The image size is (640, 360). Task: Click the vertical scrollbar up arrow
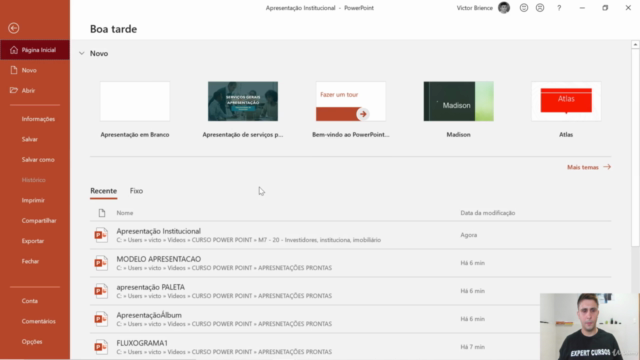click(635, 44)
